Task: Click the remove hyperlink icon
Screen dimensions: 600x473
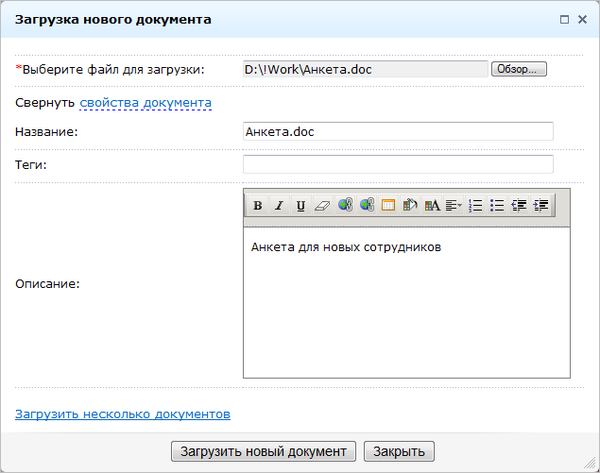Action: click(366, 205)
